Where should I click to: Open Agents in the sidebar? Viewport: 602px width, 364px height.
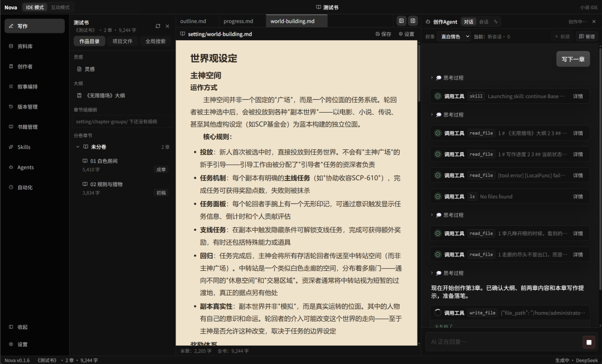tap(35, 167)
